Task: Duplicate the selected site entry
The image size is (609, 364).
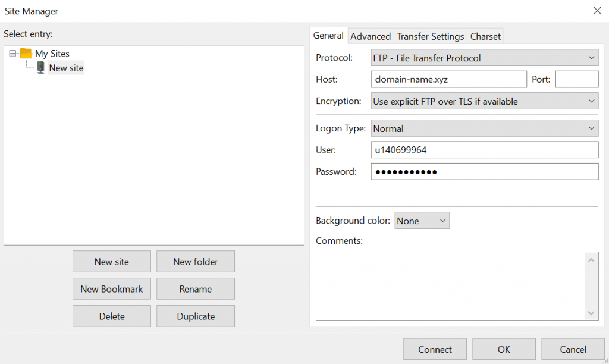Action: [x=196, y=316]
